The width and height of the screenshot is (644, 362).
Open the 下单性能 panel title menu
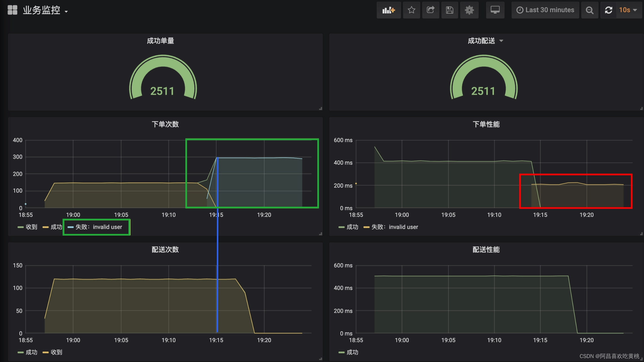486,124
